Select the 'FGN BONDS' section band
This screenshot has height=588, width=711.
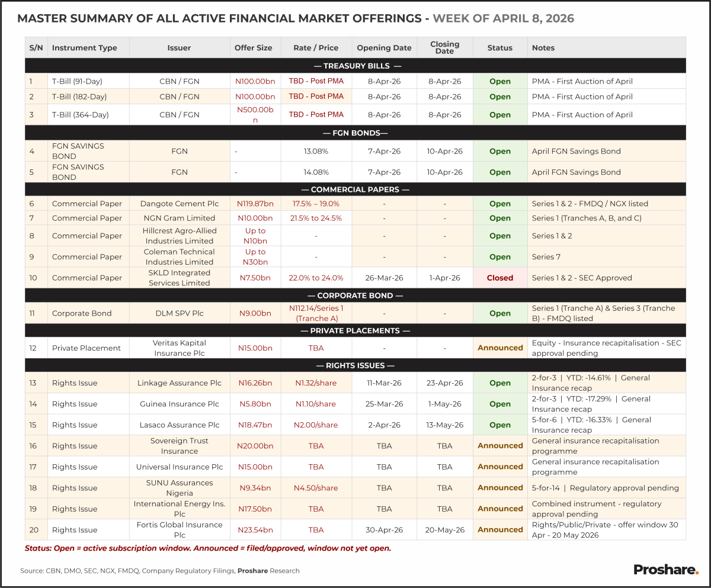tap(355, 133)
